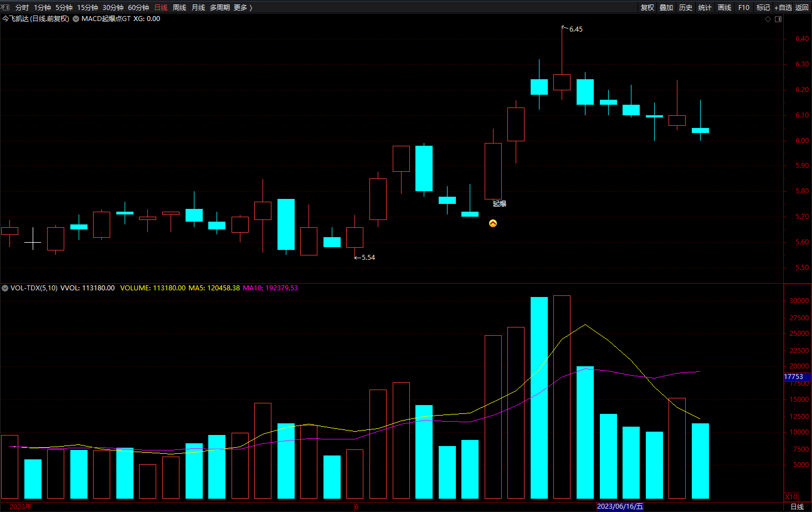
Task: Click the 2023年 timeline label
Action: [x=20, y=507]
